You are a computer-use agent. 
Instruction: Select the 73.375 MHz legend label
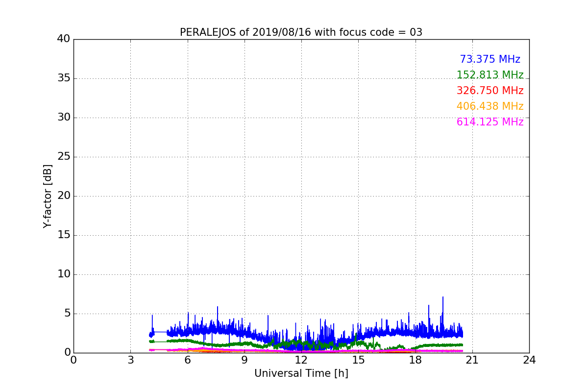490,59
